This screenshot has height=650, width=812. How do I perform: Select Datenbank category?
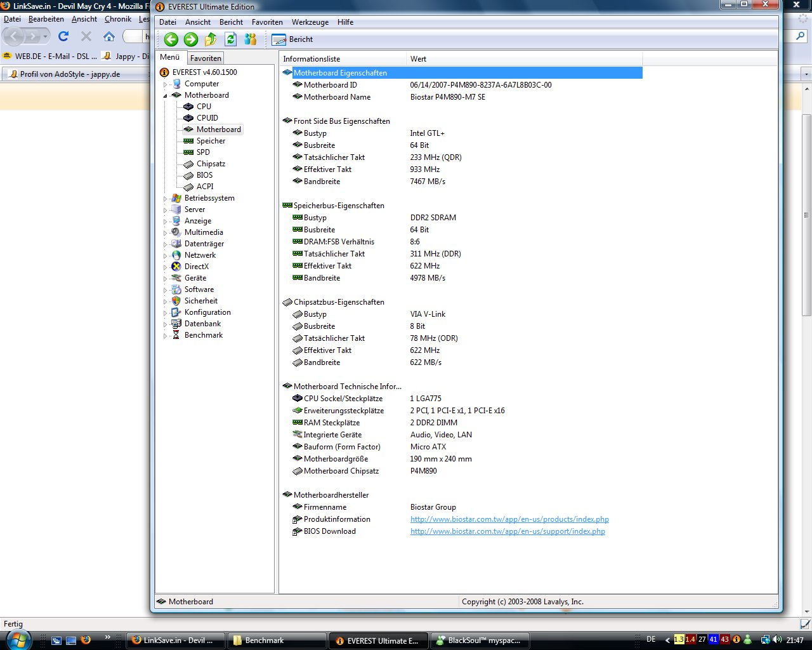[202, 324]
